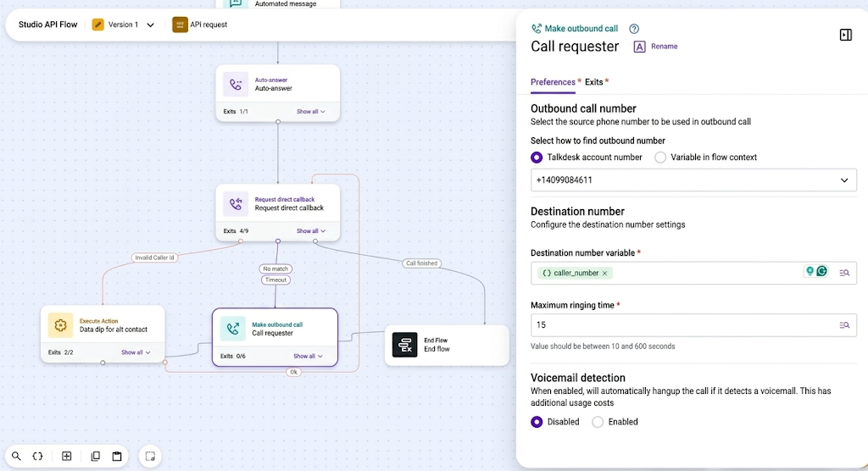The width and height of the screenshot is (868, 471).
Task: Switch to the Preferences tab
Action: tap(553, 82)
